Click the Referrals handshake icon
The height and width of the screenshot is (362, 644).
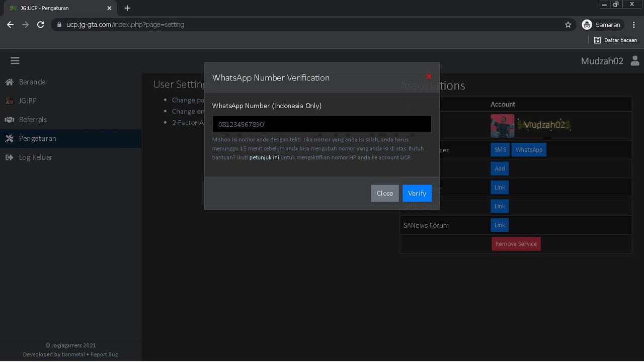(x=9, y=120)
